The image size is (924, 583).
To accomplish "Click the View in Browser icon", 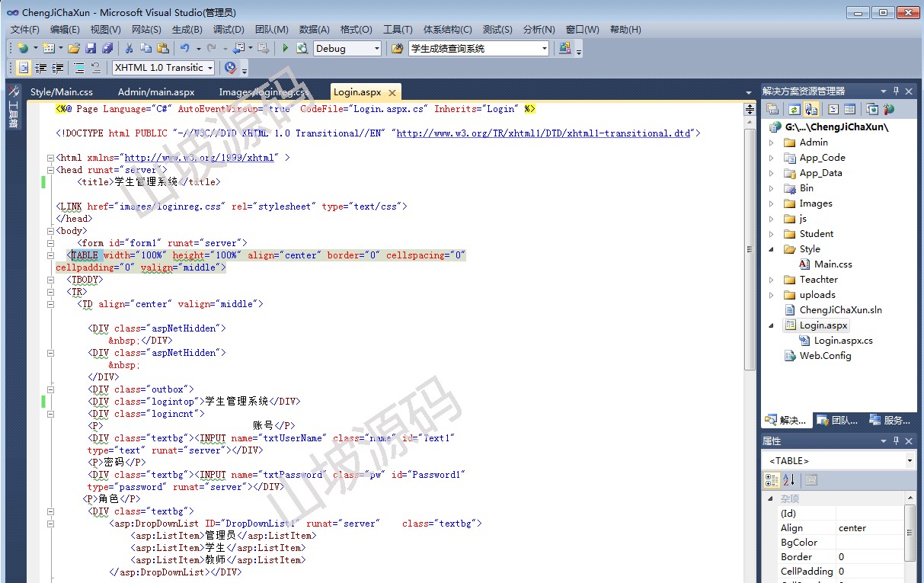I will pyautogui.click(x=302, y=48).
